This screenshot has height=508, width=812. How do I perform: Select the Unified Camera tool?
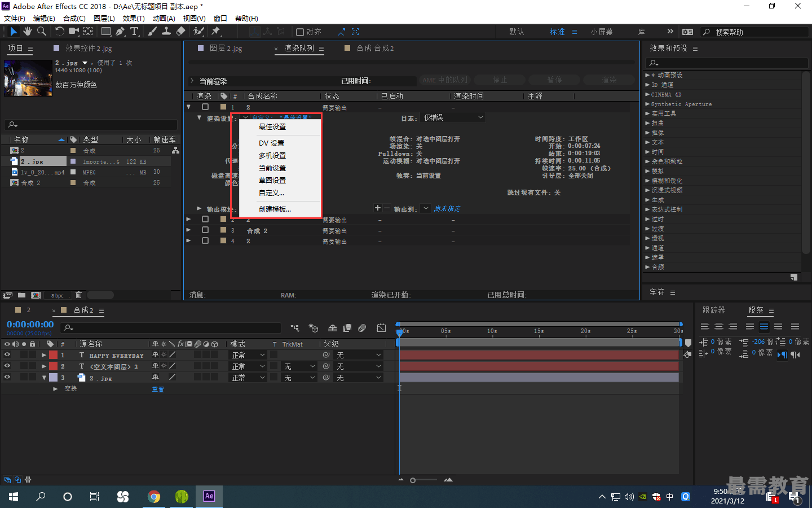pos(74,32)
